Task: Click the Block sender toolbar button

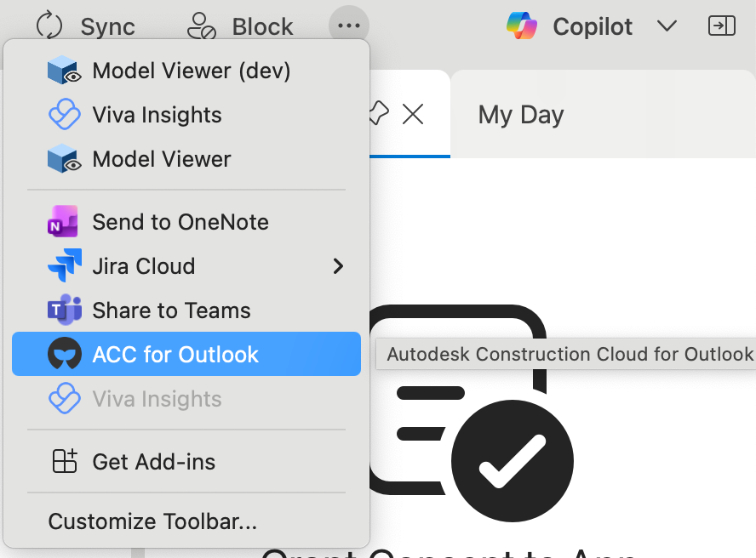Action: click(240, 26)
